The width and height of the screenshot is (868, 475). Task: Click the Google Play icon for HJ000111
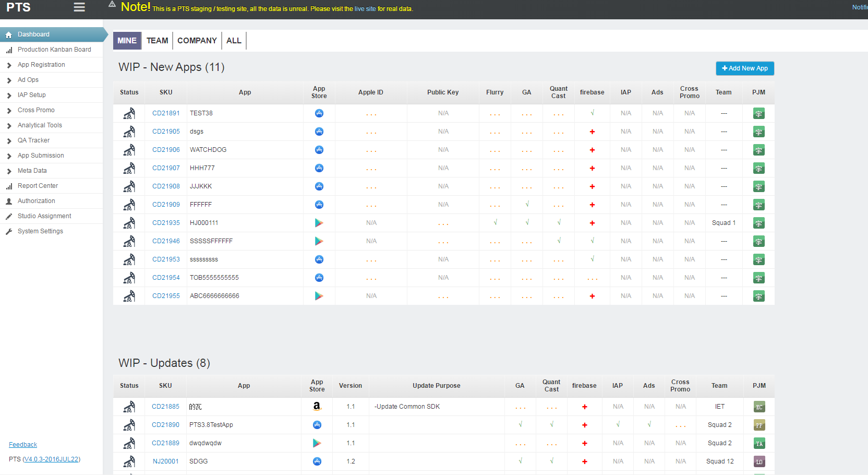coord(319,223)
